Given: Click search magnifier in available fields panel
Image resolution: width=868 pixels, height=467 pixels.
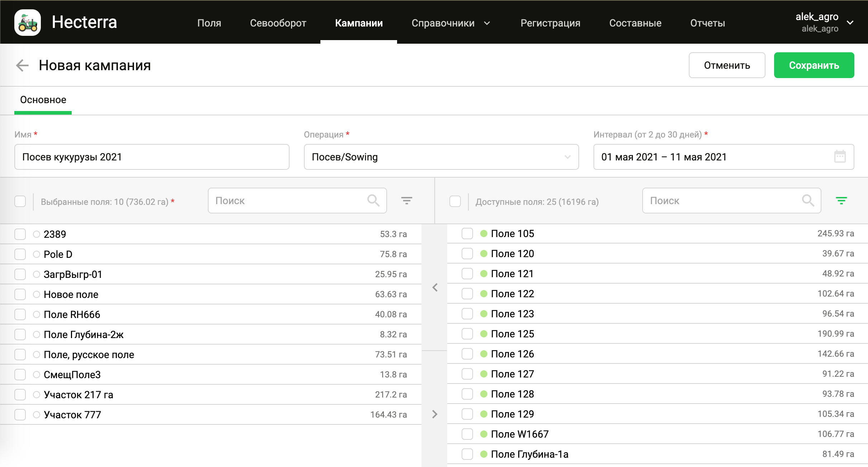Looking at the screenshot, I should (808, 201).
